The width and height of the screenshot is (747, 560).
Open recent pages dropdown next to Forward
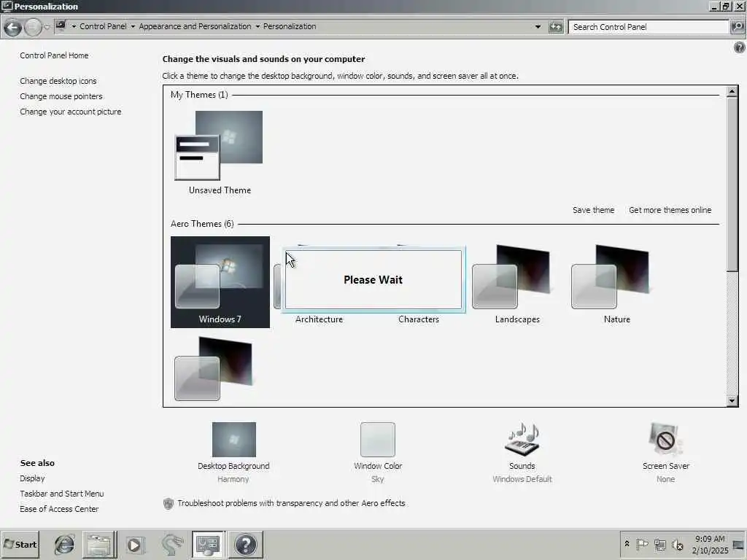(47, 28)
